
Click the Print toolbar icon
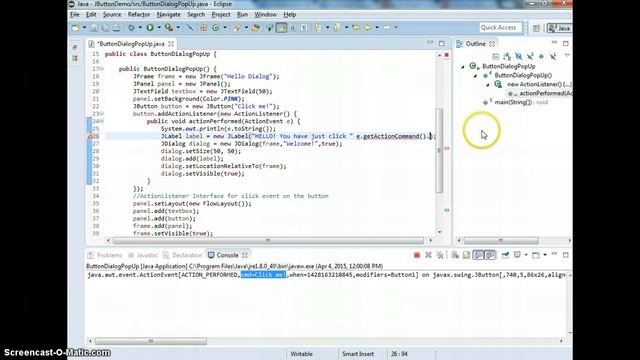pyautogui.click(x=117, y=28)
